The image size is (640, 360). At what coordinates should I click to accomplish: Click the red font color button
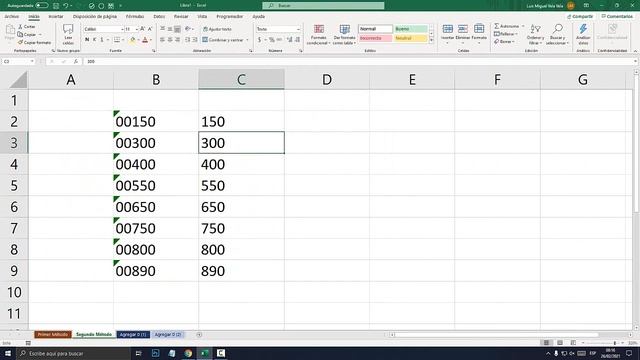145,40
